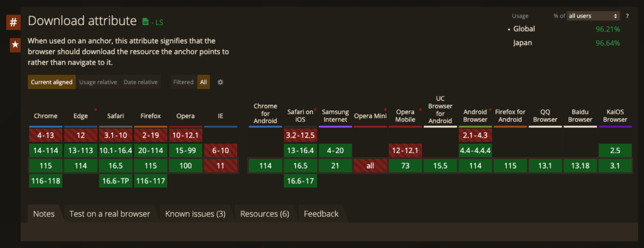Screen dimensions: 644x248
Task: Click the Download attribute title
Action: [x=82, y=21]
